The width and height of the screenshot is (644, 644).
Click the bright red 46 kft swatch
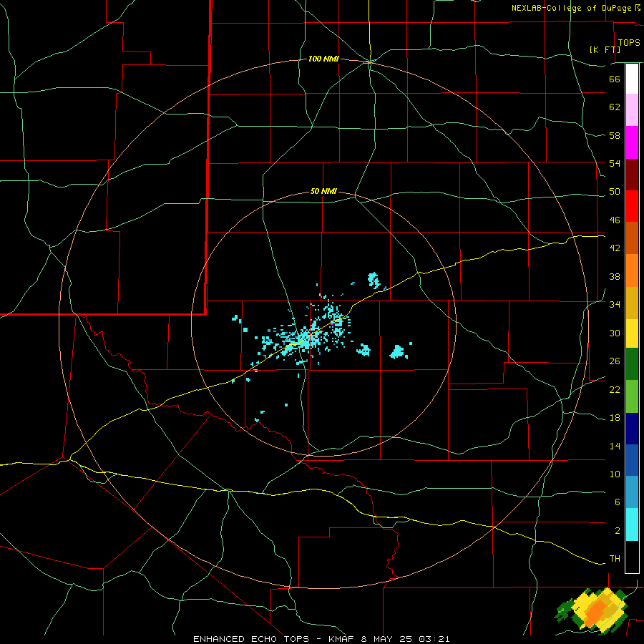632,206
